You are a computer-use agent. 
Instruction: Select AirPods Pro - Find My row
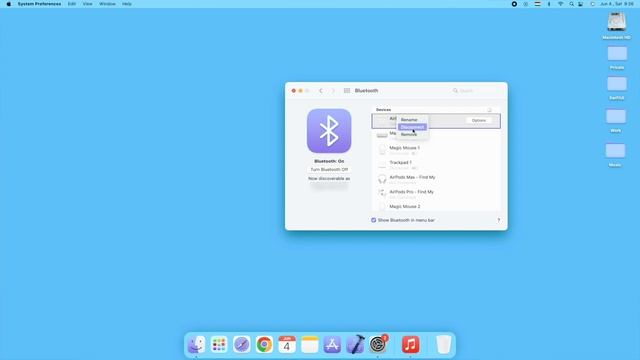coord(436,194)
